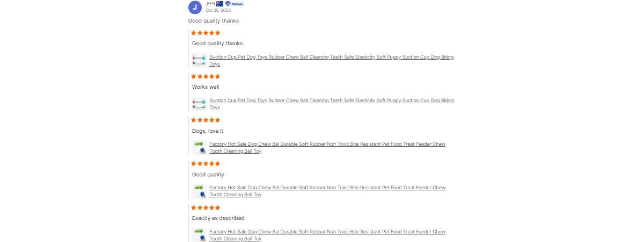
Task: Click the star rating between the two "Good quality thanks" lines
Action: [x=206, y=33]
